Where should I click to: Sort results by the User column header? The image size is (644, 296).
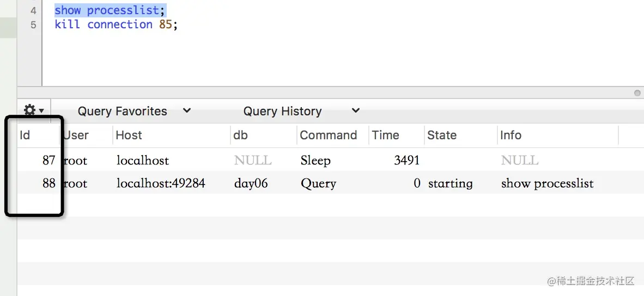pos(87,135)
